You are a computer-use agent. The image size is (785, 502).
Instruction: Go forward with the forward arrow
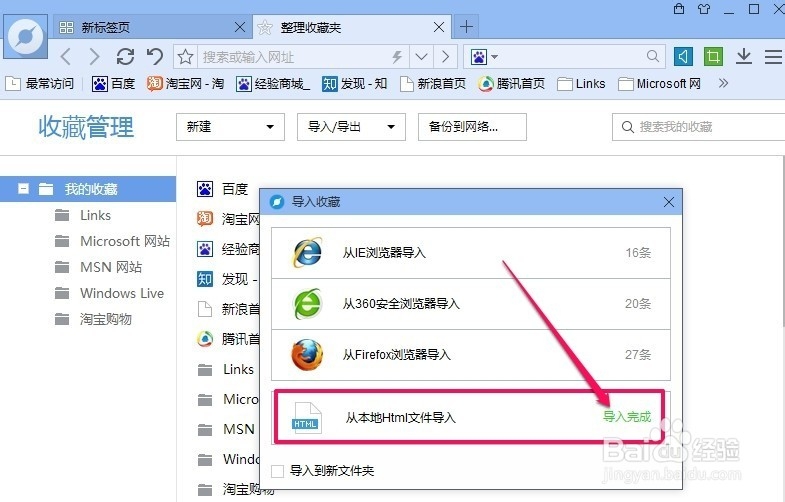(x=94, y=57)
